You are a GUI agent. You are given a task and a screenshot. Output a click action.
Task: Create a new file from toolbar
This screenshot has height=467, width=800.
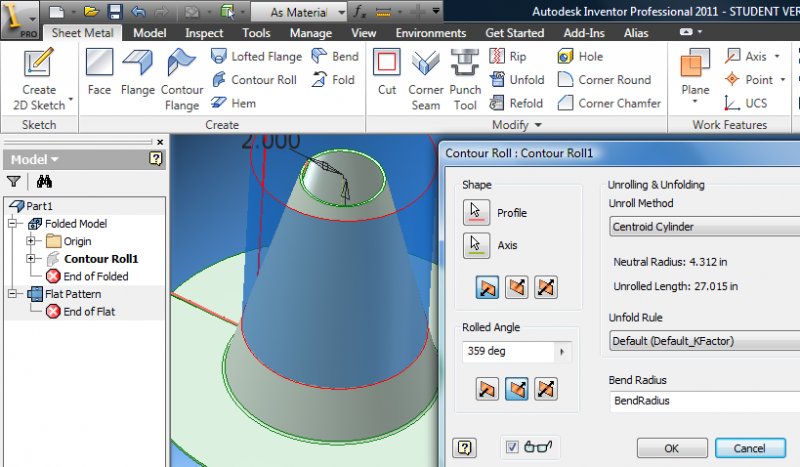coord(57,11)
